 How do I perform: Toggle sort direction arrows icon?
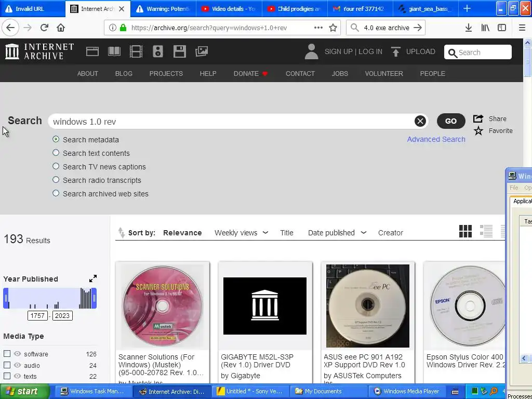coord(122,233)
